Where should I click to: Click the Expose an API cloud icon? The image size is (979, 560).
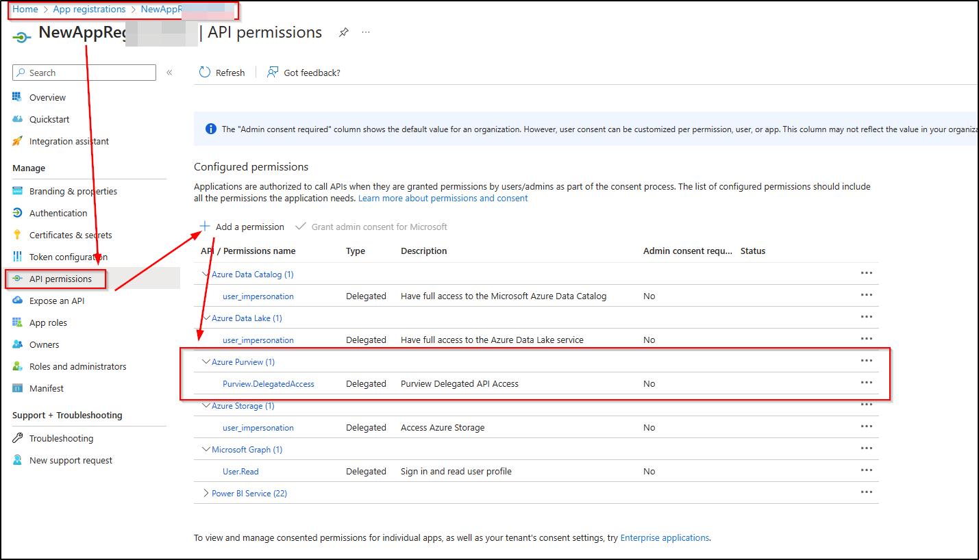[18, 301]
